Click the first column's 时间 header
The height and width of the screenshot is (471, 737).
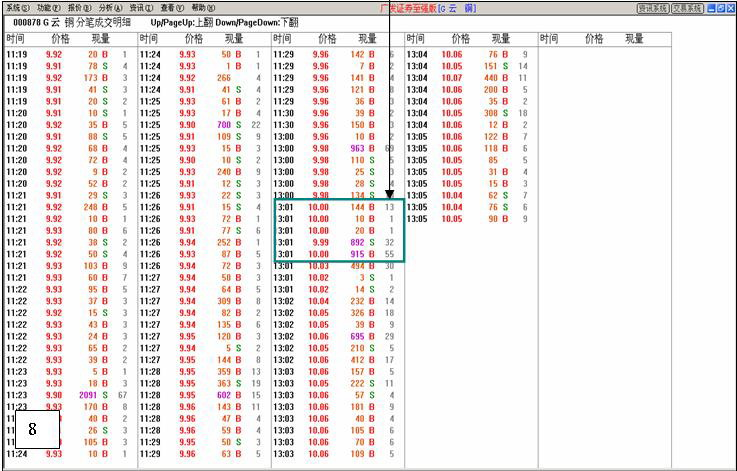coord(16,39)
